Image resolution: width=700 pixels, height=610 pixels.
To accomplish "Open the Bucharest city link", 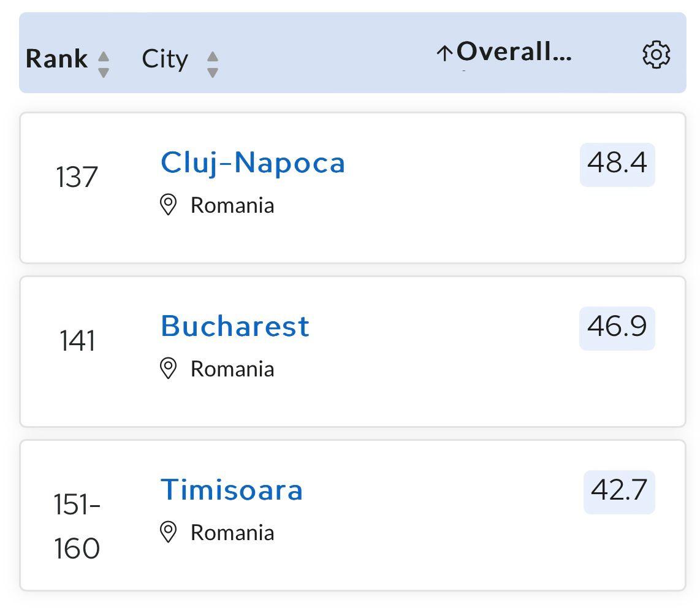I will pos(234,326).
